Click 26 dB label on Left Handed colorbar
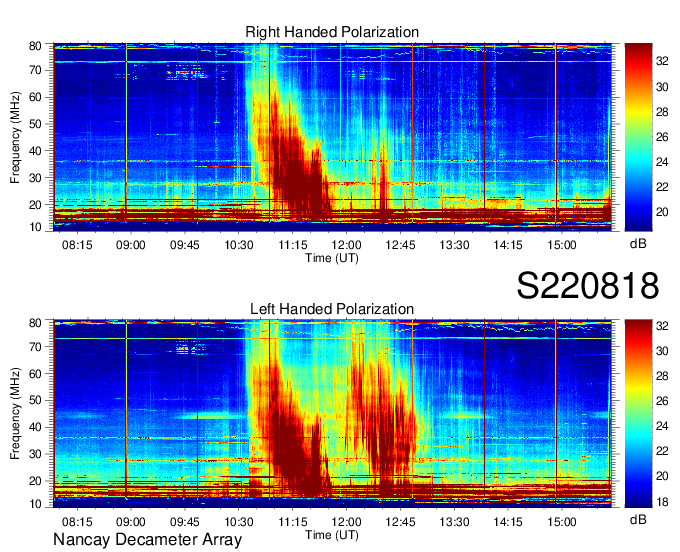 click(662, 401)
